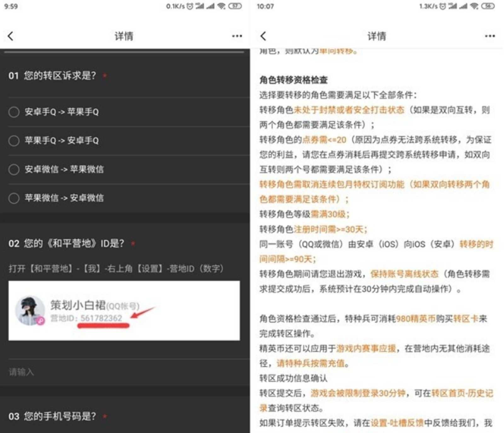This screenshot has height=433, width=504.
Task: Click the left screen Wi-Fi status icon
Action: tap(221, 6)
